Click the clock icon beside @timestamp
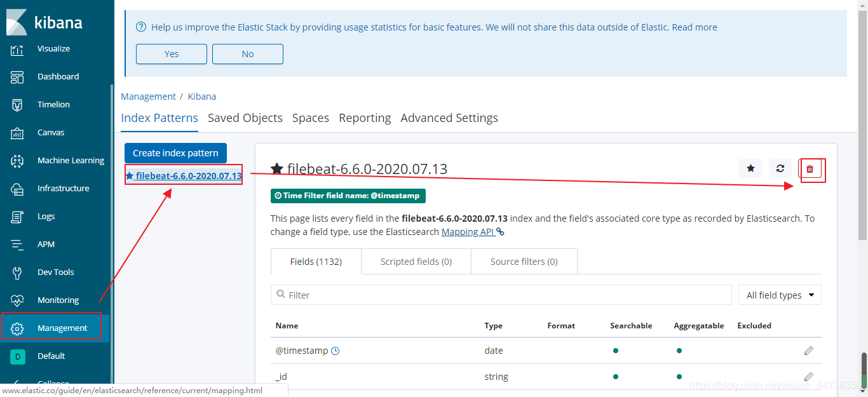The height and width of the screenshot is (397, 868). 336,351
